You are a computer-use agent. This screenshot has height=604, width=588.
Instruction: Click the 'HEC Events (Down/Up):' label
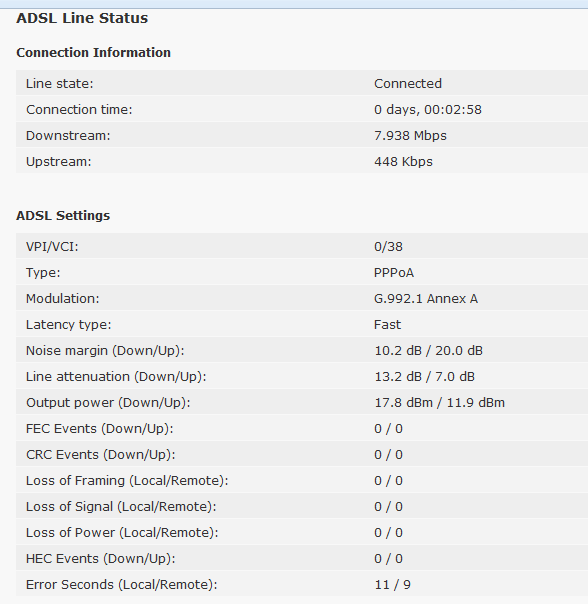[x=101, y=559]
